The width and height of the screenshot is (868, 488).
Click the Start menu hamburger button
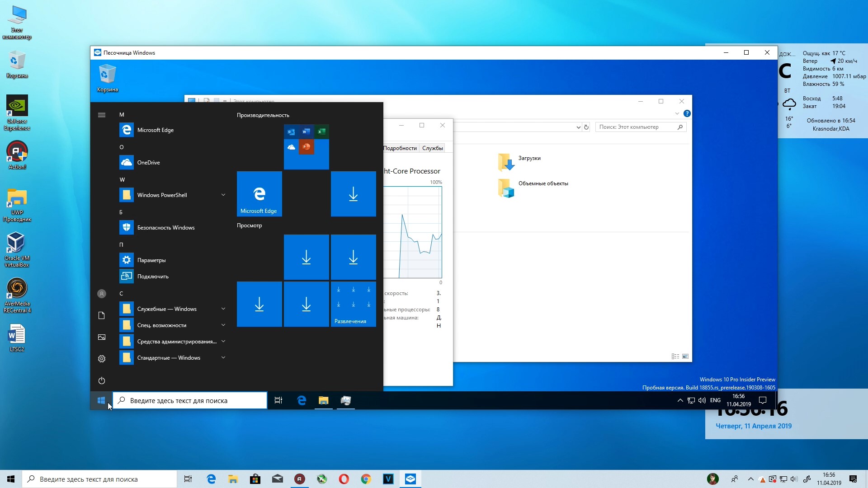pyautogui.click(x=102, y=115)
